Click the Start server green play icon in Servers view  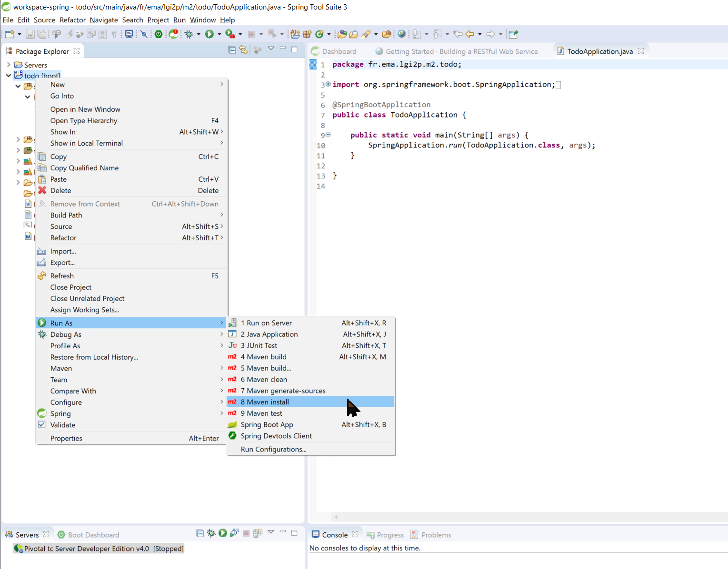[223, 533]
